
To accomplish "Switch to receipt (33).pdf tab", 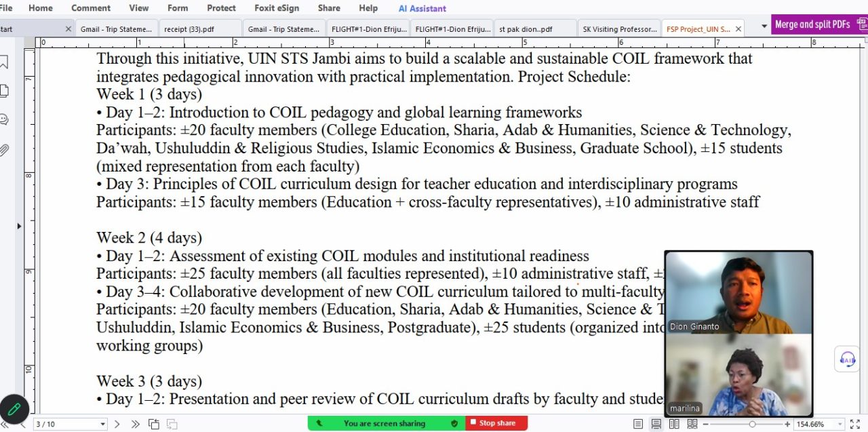I will click(200, 29).
